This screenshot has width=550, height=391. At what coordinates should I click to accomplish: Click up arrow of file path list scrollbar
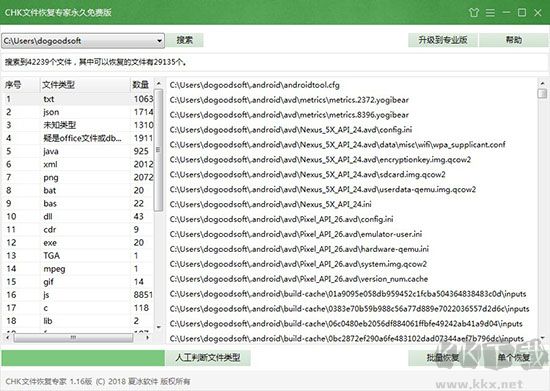[x=542, y=84]
